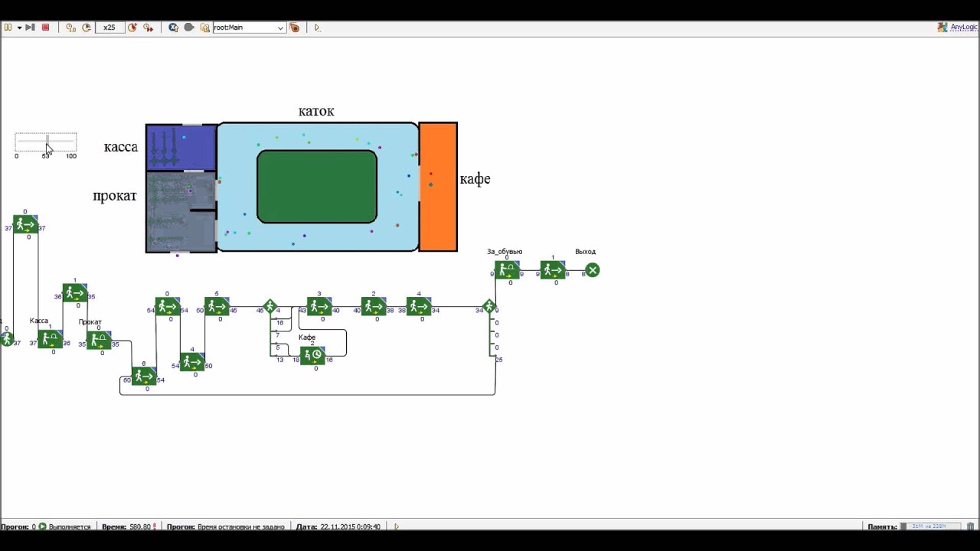Click the gray прокат room

(x=181, y=212)
